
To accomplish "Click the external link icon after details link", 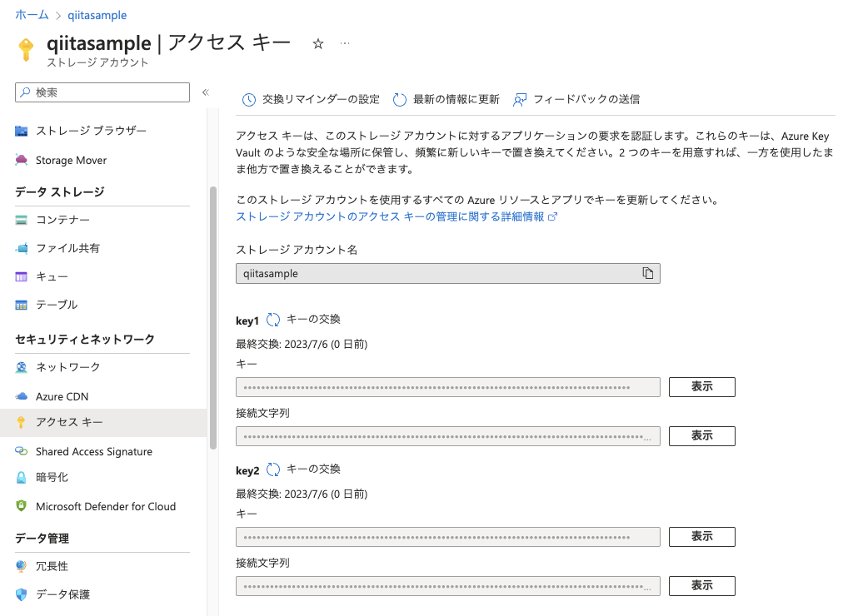I will click(553, 216).
